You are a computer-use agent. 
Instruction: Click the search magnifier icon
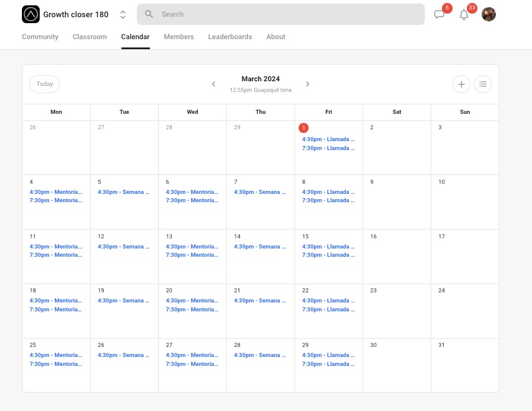click(149, 14)
